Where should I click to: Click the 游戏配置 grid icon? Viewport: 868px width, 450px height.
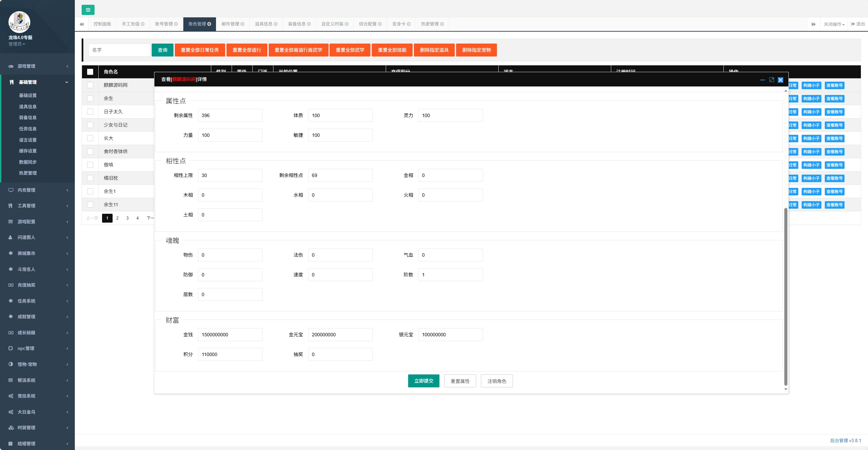point(11,222)
